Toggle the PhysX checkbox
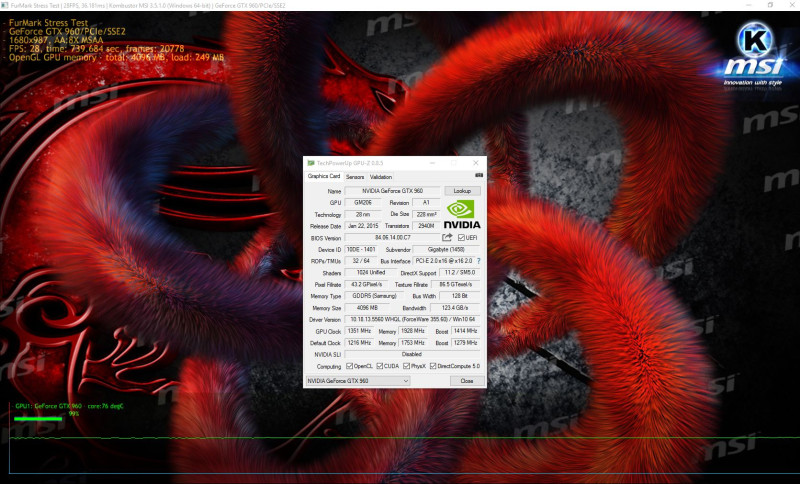Image resolution: width=800 pixels, height=484 pixels. 407,366
